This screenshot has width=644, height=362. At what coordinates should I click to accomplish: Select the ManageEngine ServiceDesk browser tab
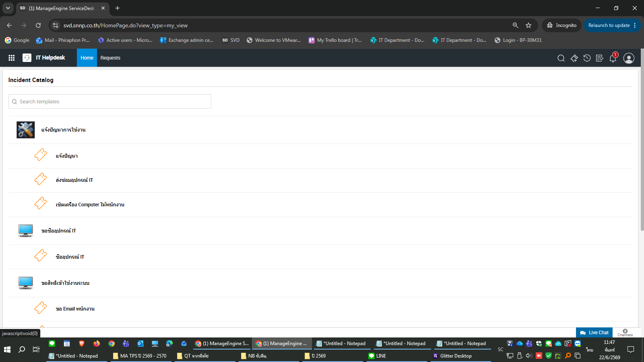pyautogui.click(x=62, y=8)
